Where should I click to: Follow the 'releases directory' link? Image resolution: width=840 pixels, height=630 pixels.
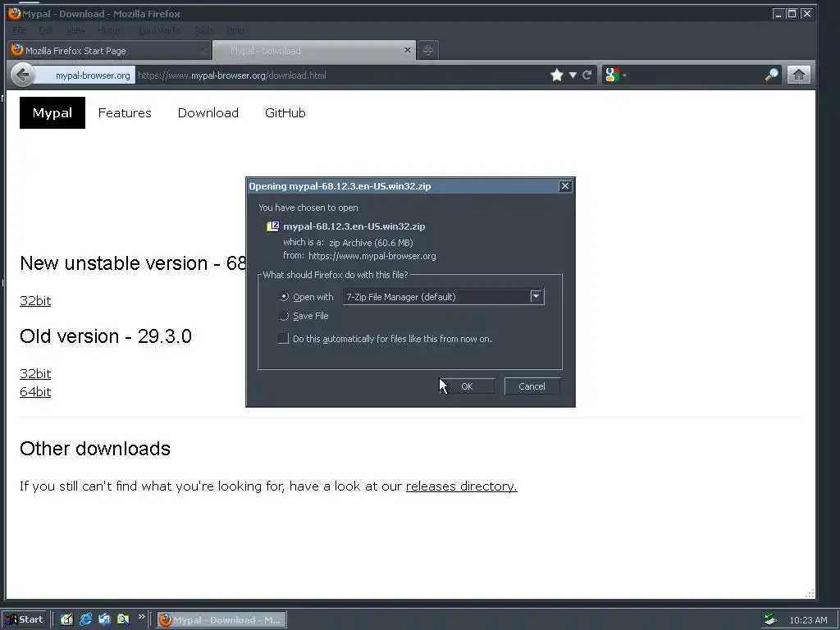tap(461, 486)
